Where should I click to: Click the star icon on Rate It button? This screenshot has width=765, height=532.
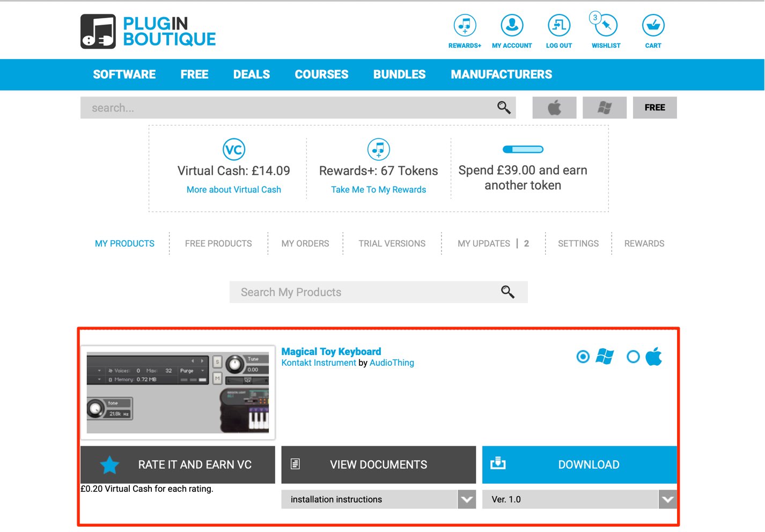pyautogui.click(x=109, y=465)
